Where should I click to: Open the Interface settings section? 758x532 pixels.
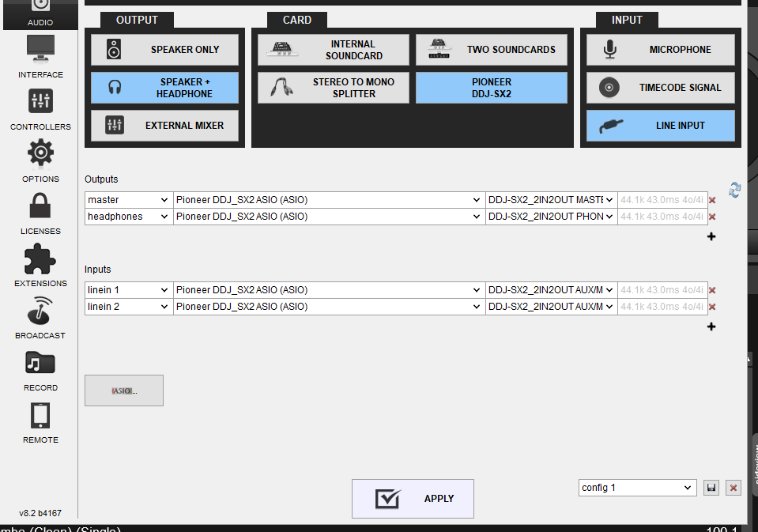pyautogui.click(x=40, y=57)
